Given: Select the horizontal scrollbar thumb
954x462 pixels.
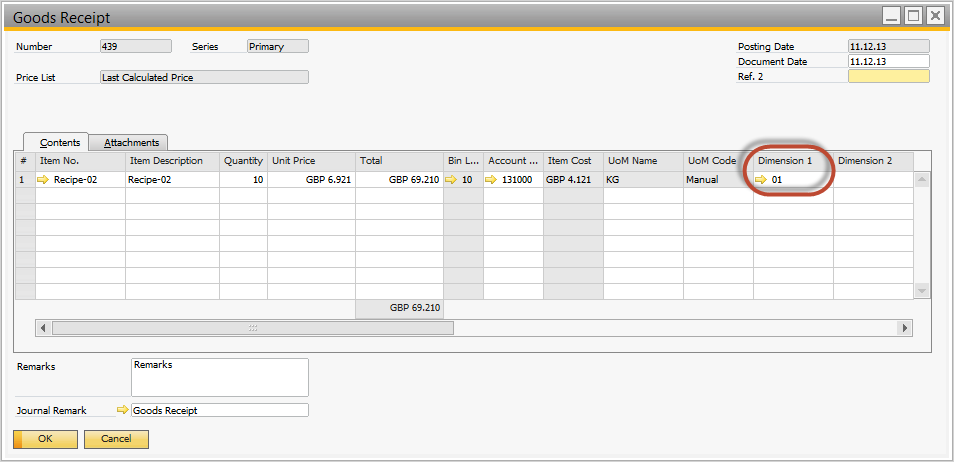Looking at the screenshot, I should [252, 328].
